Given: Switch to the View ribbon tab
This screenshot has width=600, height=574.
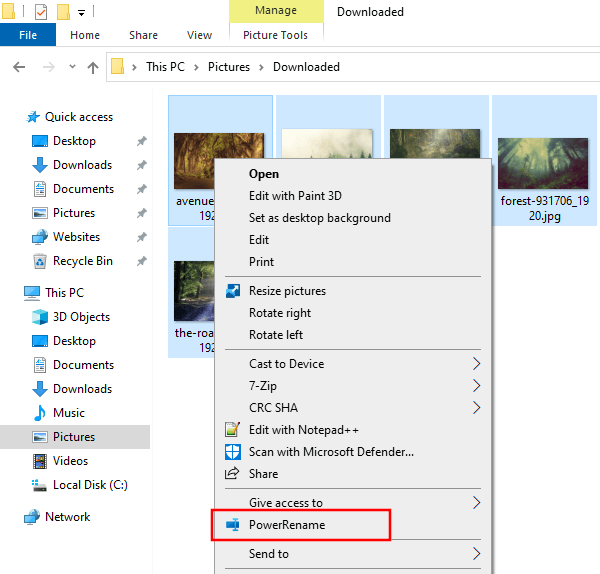Looking at the screenshot, I should pos(199,35).
